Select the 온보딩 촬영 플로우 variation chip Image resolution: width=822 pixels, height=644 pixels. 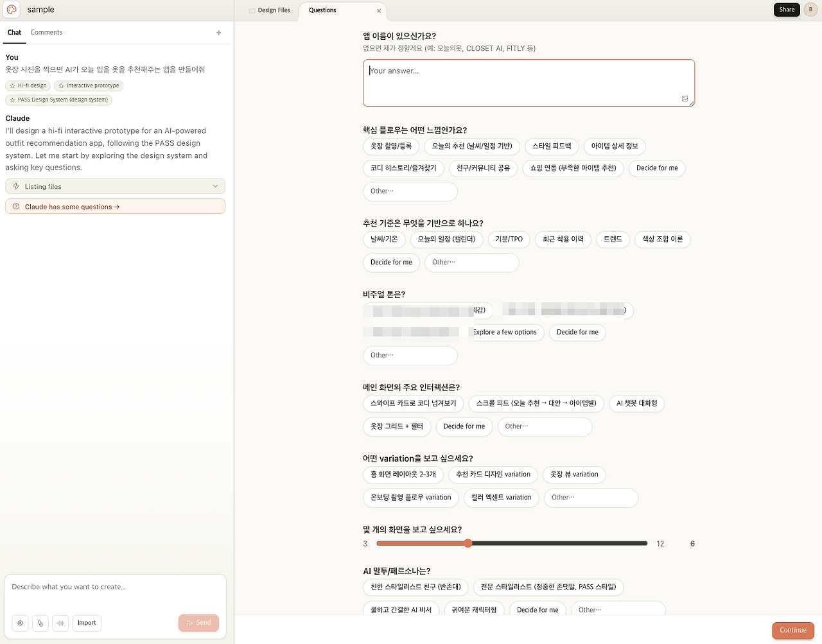pyautogui.click(x=411, y=498)
